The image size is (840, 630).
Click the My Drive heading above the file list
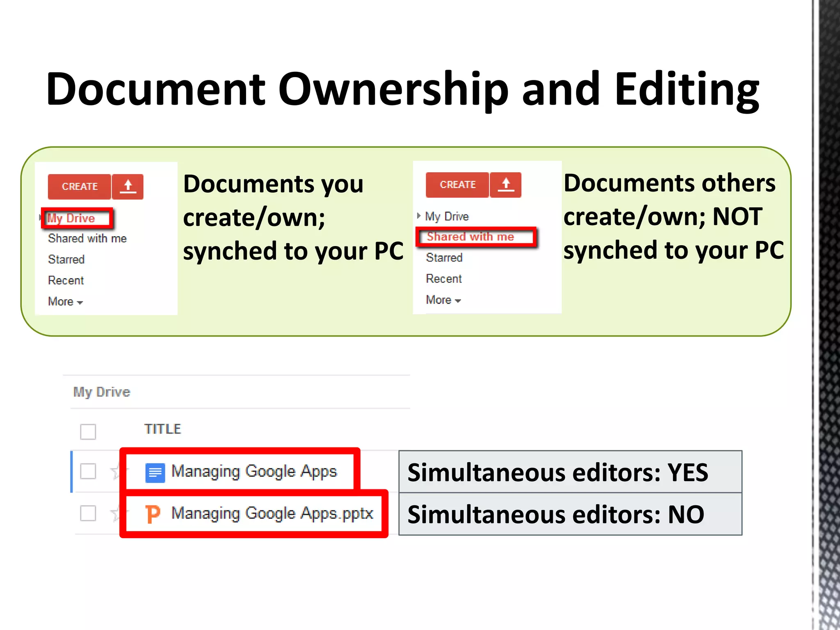[102, 392]
